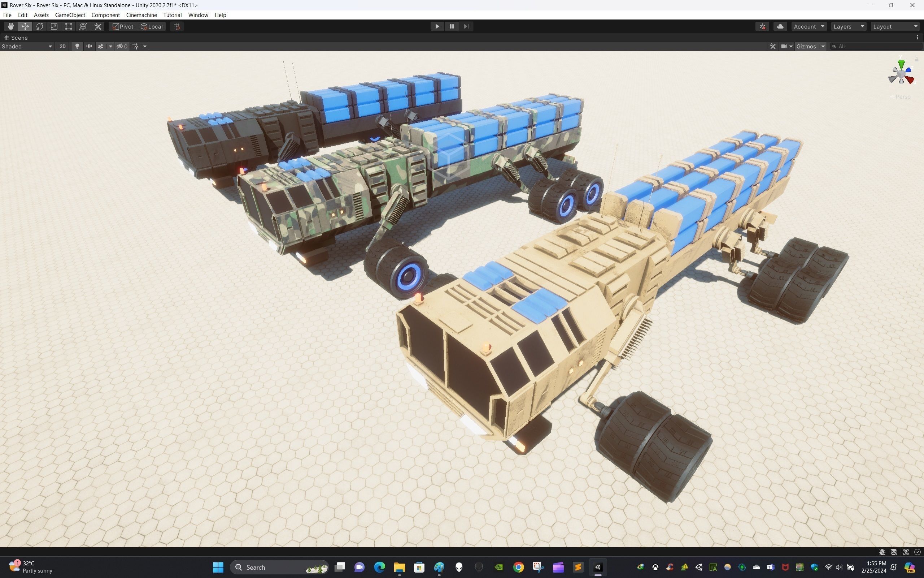Open the Edit menu
This screenshot has height=578, width=924.
click(22, 15)
